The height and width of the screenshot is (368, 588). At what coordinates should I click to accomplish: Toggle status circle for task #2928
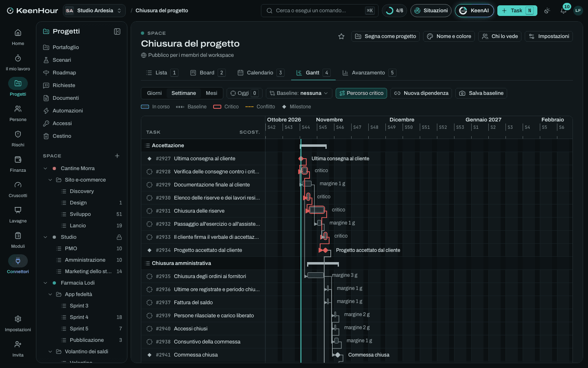(x=149, y=172)
